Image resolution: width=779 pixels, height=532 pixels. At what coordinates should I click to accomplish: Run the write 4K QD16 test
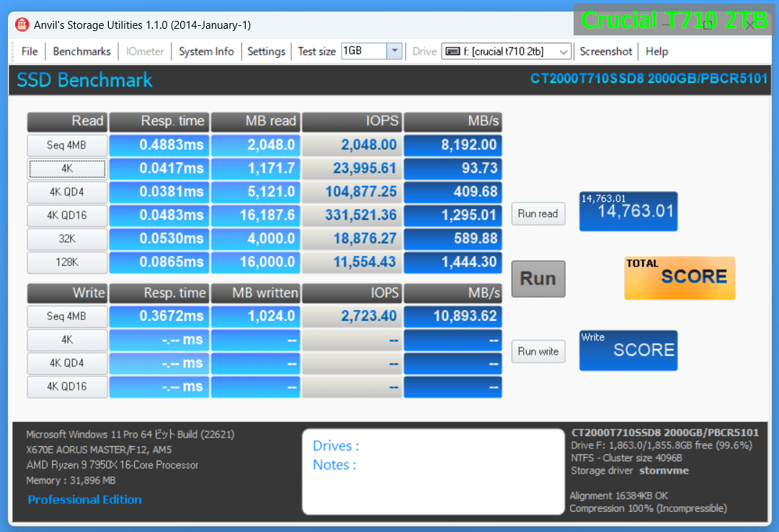pos(67,386)
